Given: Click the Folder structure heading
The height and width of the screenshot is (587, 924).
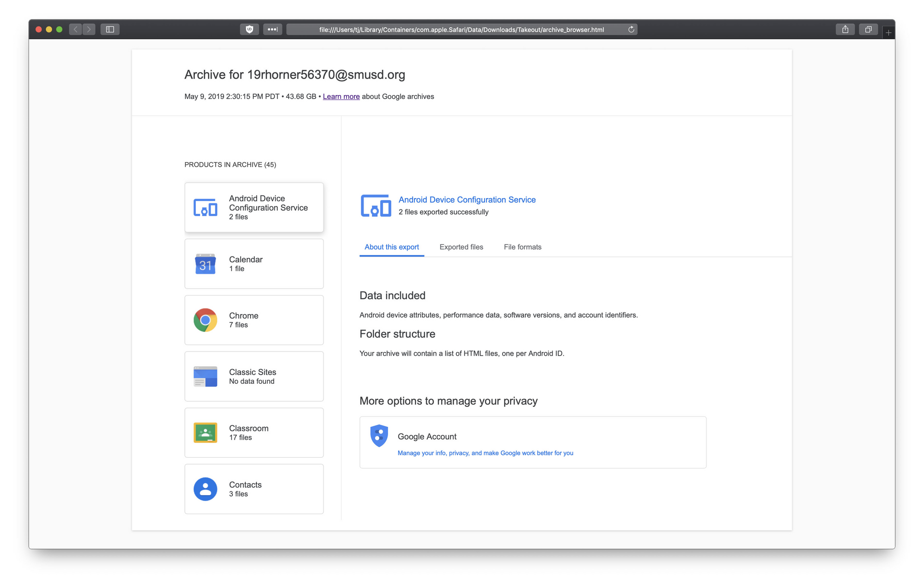Looking at the screenshot, I should [397, 334].
